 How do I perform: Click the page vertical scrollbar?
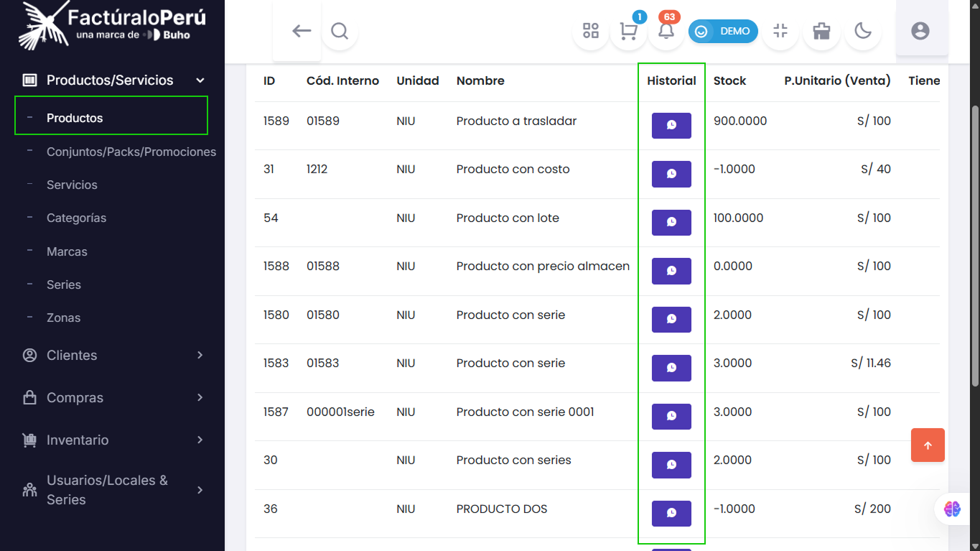tap(974, 244)
